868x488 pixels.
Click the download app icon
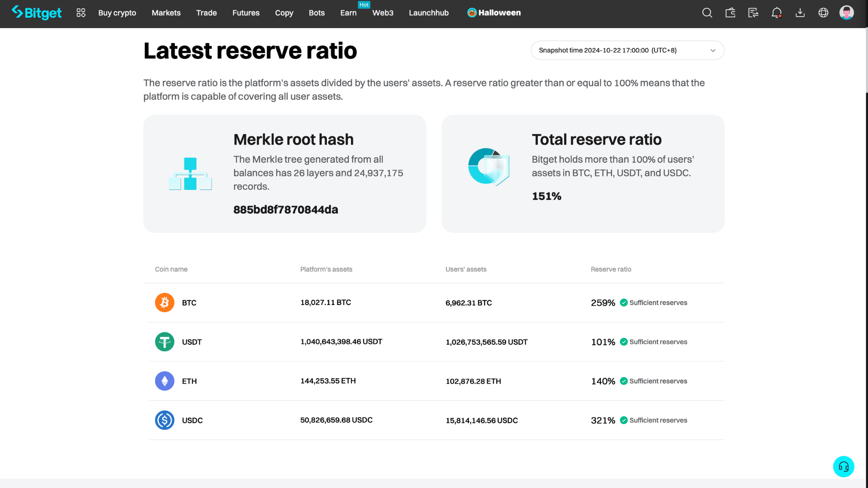[800, 13]
